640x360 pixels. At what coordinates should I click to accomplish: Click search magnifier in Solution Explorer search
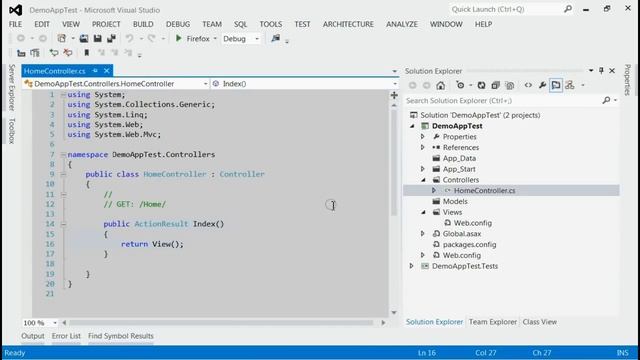[x=606, y=100]
